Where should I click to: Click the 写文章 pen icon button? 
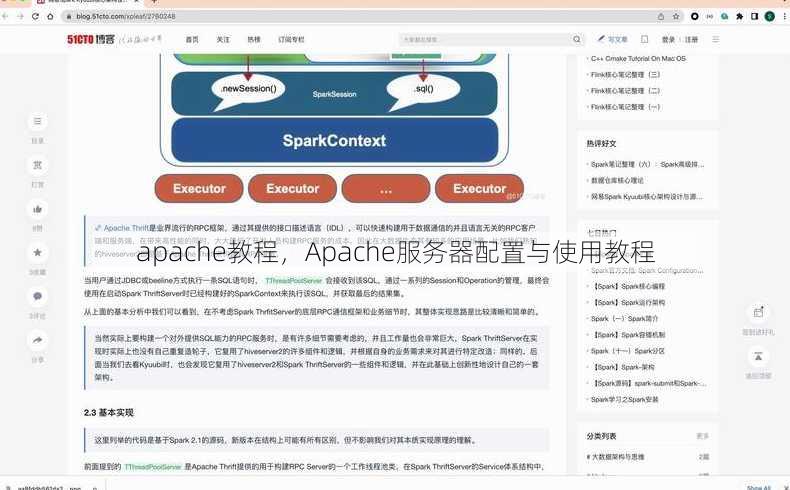612,39
